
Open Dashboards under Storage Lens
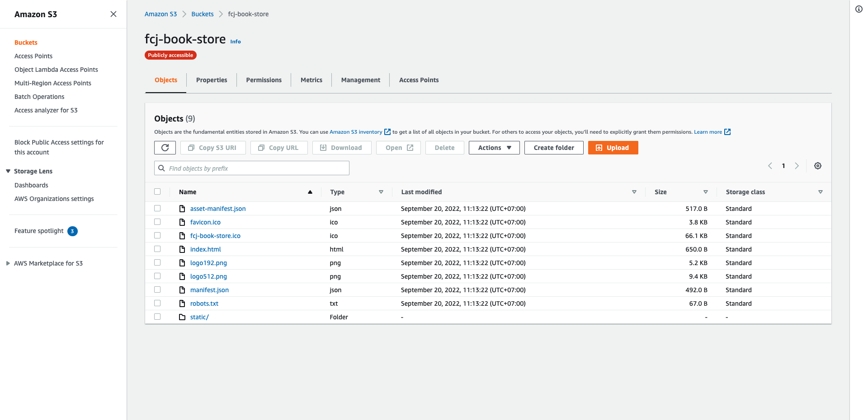pos(31,185)
